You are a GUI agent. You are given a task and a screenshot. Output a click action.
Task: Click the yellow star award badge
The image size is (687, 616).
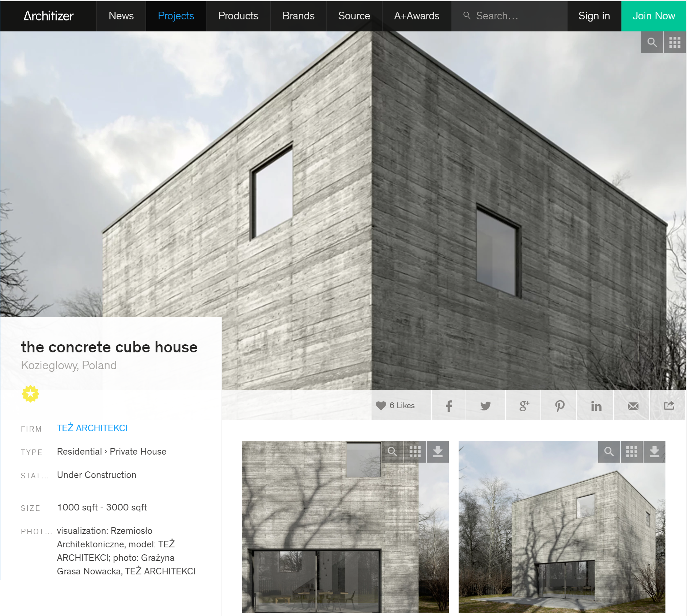pyautogui.click(x=30, y=394)
